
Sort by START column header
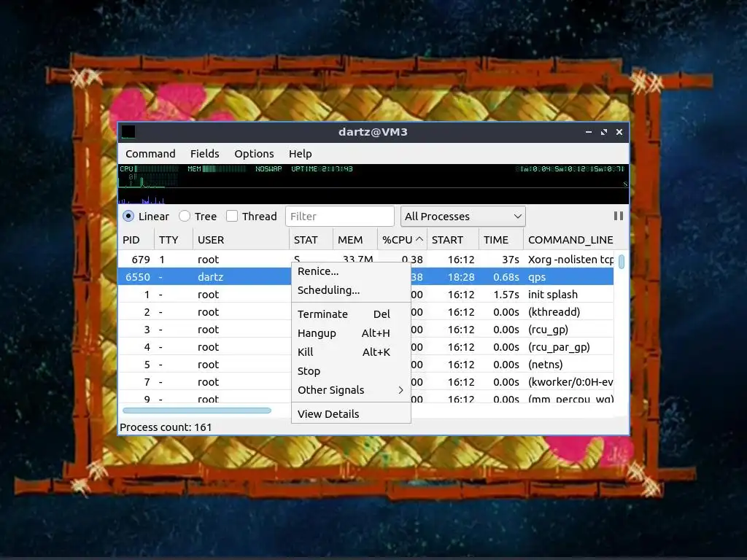[453, 240]
